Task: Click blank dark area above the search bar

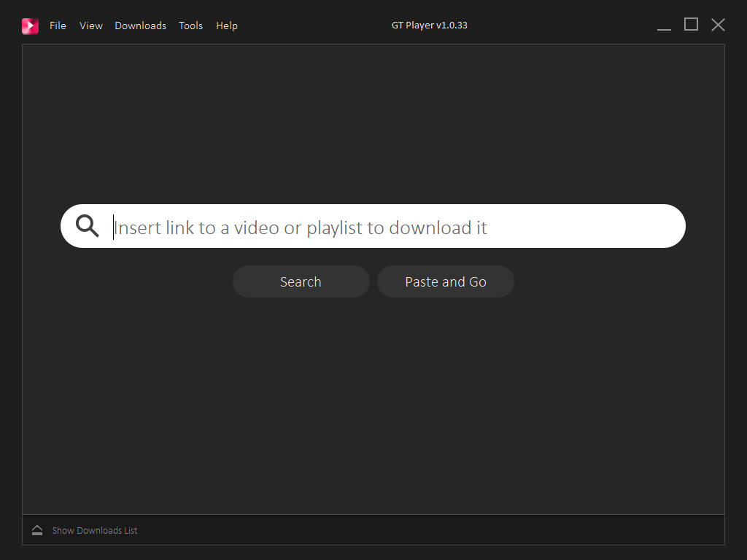Action: click(373, 124)
